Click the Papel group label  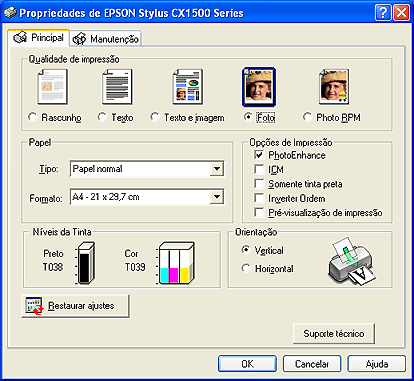(x=40, y=142)
